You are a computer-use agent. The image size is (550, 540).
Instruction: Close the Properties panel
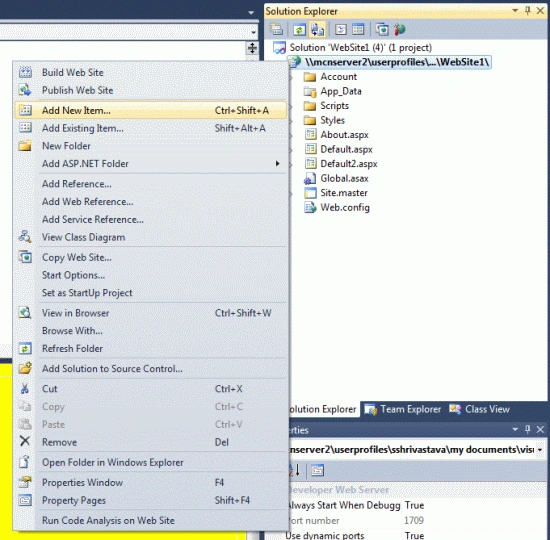pyautogui.click(x=541, y=429)
